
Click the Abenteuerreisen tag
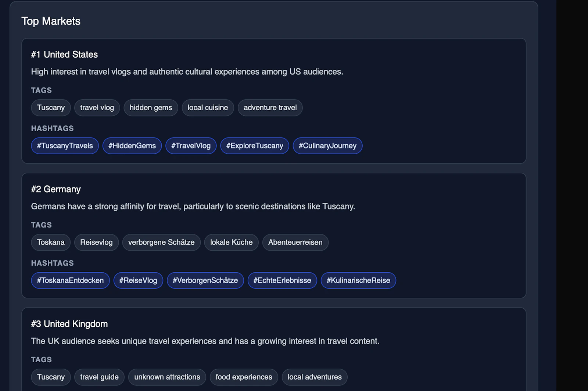(x=295, y=243)
